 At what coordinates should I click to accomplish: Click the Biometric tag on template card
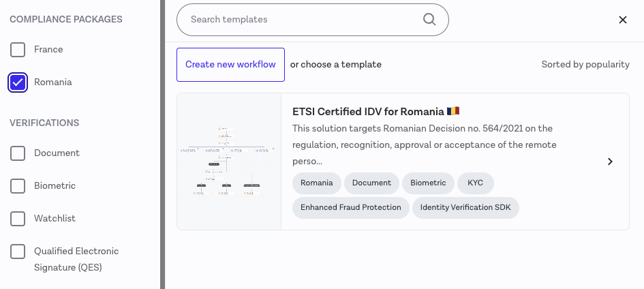[428, 183]
